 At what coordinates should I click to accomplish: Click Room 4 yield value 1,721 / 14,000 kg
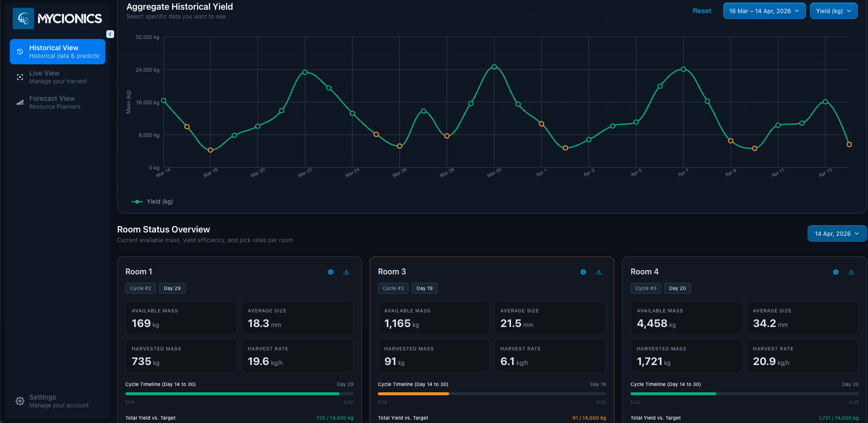pyautogui.click(x=839, y=418)
